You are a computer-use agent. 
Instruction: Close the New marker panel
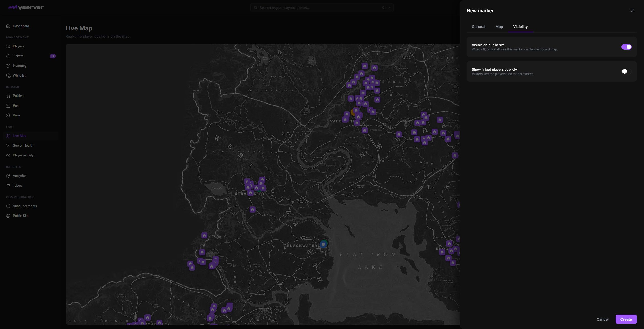coord(632,11)
